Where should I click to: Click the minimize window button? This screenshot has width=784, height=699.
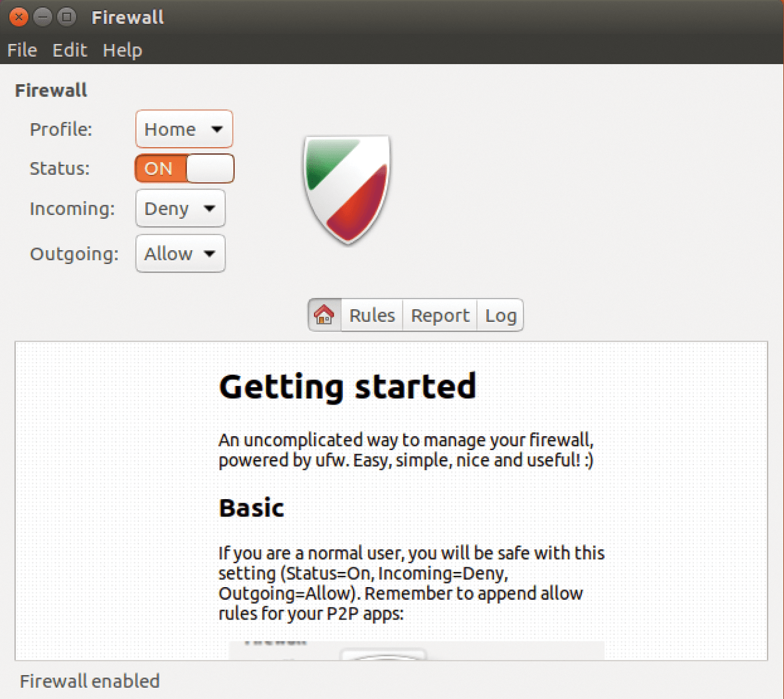tap(42, 17)
